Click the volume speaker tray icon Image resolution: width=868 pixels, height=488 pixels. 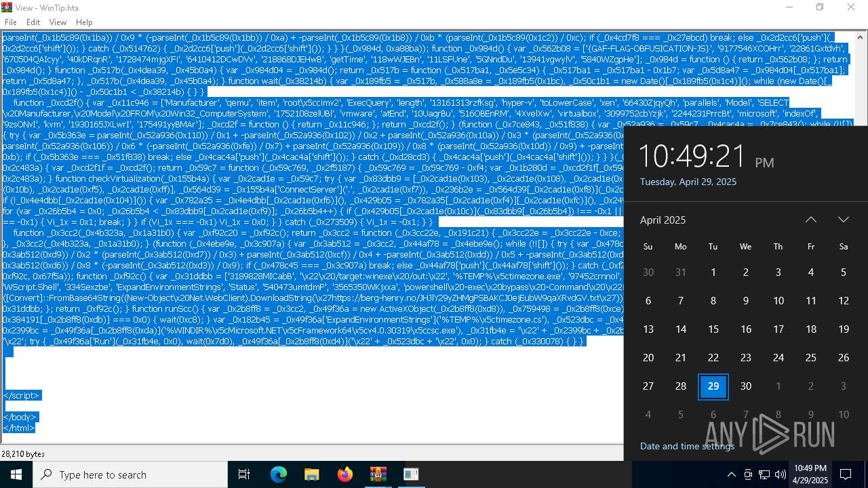pyautogui.click(x=781, y=474)
